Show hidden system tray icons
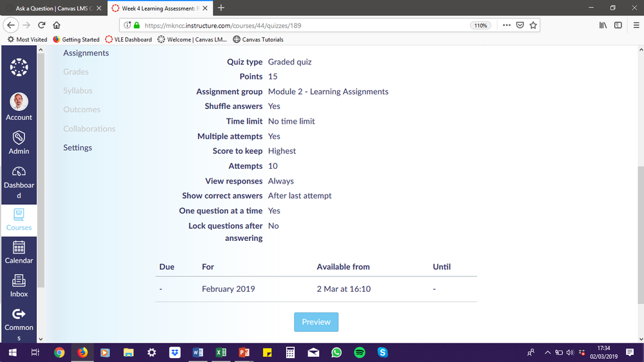Screen dimensions: 644x362 pos(548,352)
